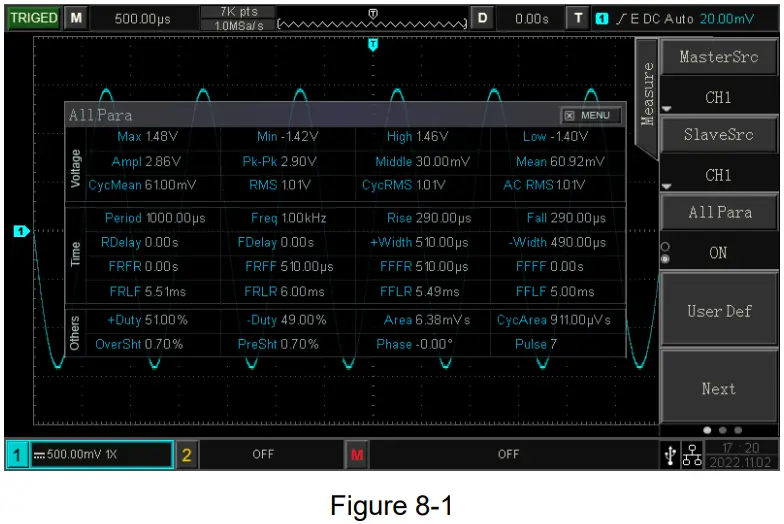Click the trigger position marker atop grid
Viewport: 784px width, 524px height.
click(373, 45)
